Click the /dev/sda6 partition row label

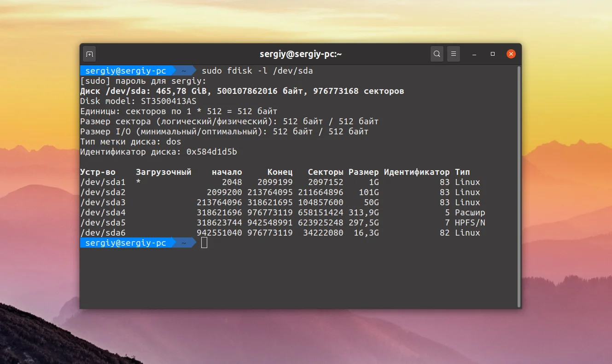click(103, 233)
